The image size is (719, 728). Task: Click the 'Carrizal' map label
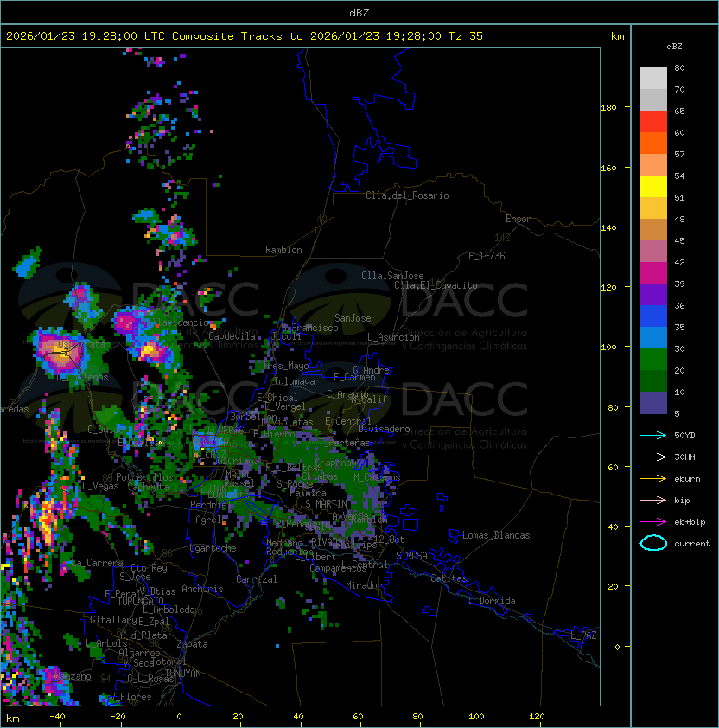[257, 579]
